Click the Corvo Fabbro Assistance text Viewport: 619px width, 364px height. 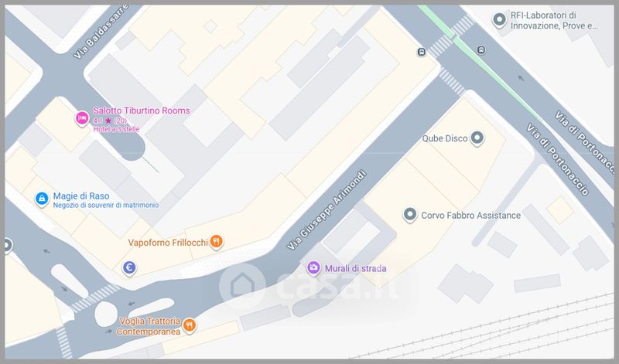pyautogui.click(x=471, y=216)
